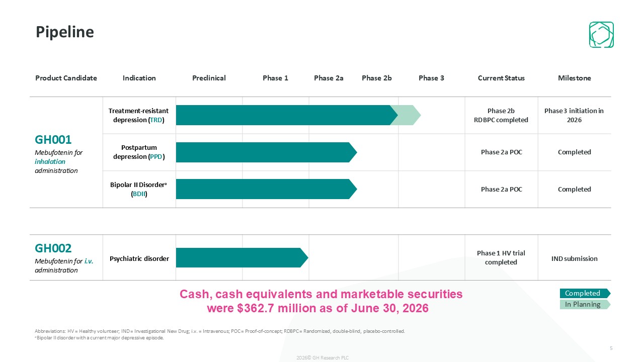Click the GH001 product candidate name

53,140
